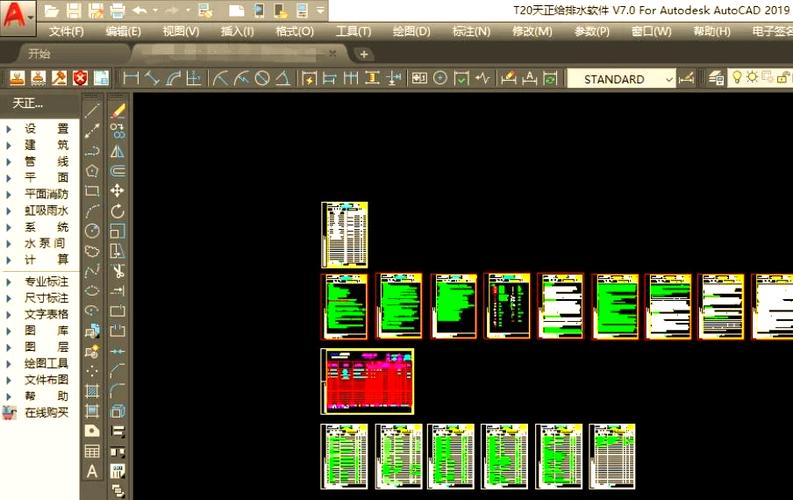793x500 pixels.
Task: Select the Erase tool icon
Action: 118,110
